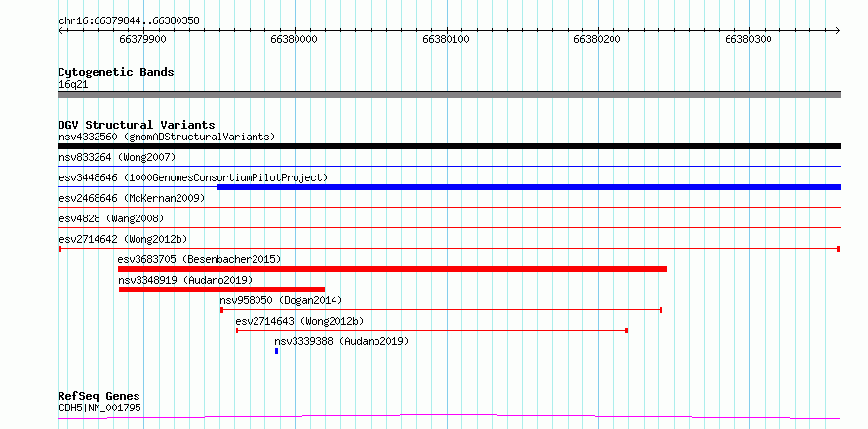Open the DGV Structural Variants track title
868x429 pixels.
pos(137,125)
